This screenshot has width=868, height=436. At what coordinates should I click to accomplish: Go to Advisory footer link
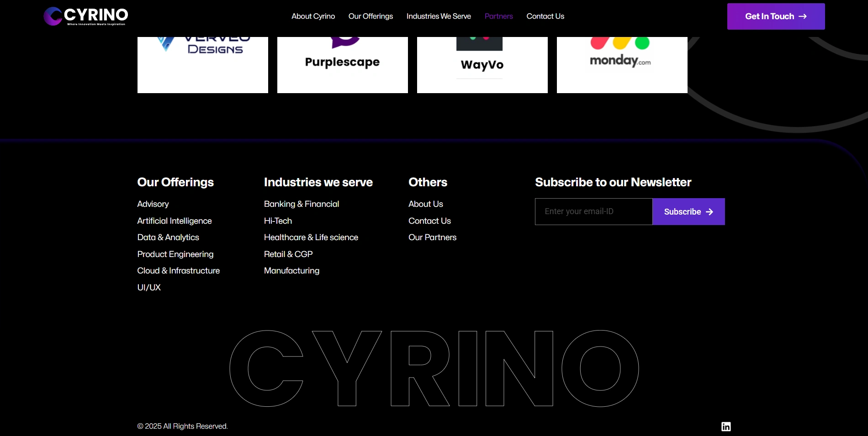coord(153,204)
